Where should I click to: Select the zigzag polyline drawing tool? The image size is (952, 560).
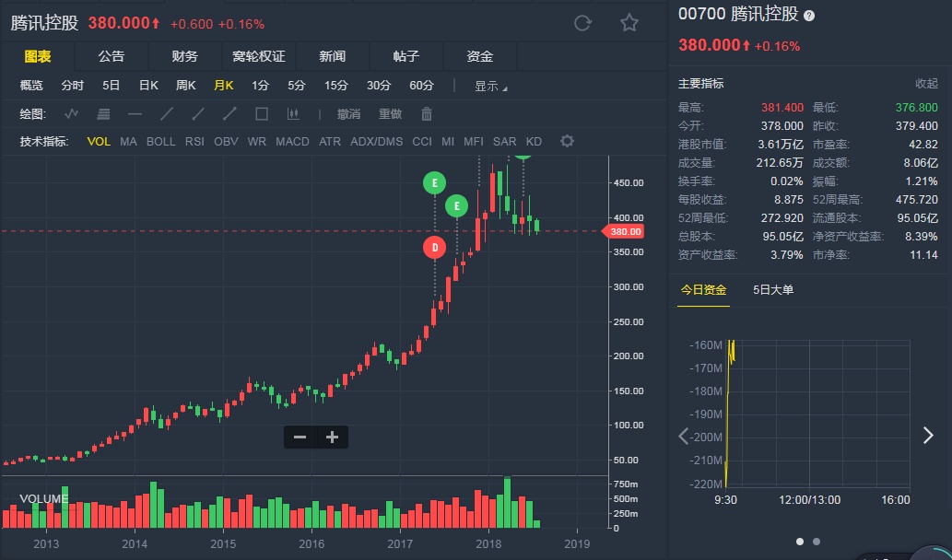tap(72, 114)
